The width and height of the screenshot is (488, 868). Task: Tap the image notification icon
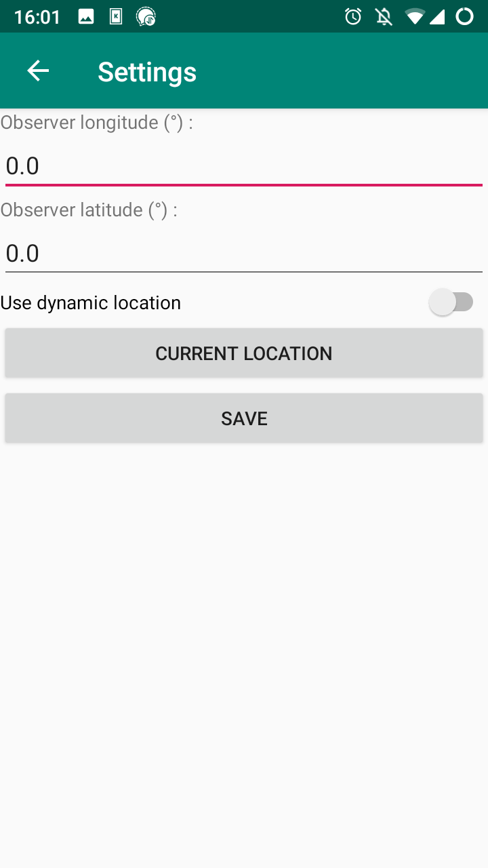coord(86,16)
